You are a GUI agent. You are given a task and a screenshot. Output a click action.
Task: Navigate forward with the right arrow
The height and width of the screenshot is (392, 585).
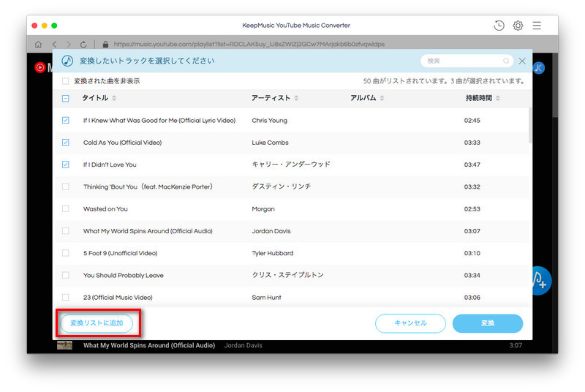(x=69, y=44)
